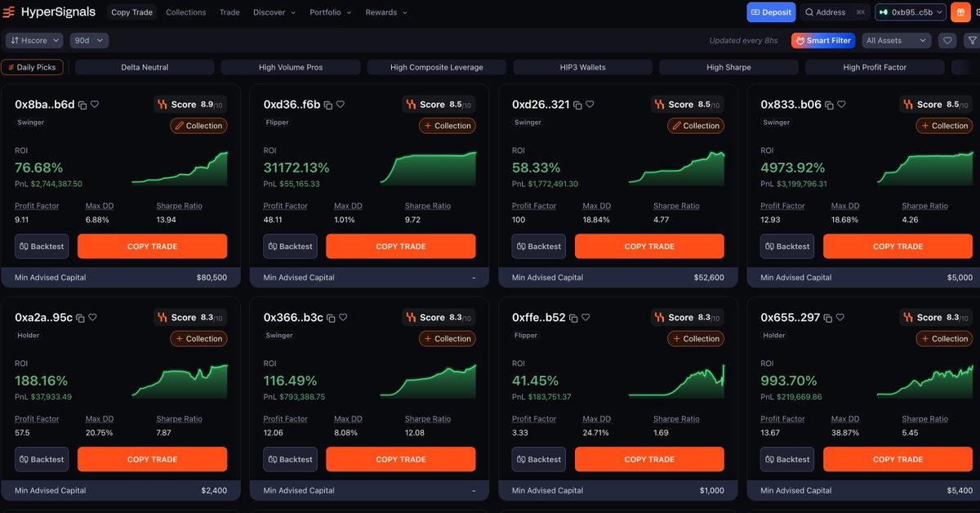Favorite wallet 0x655..297 with heart icon
Image resolution: width=980 pixels, height=513 pixels.
[840, 318]
